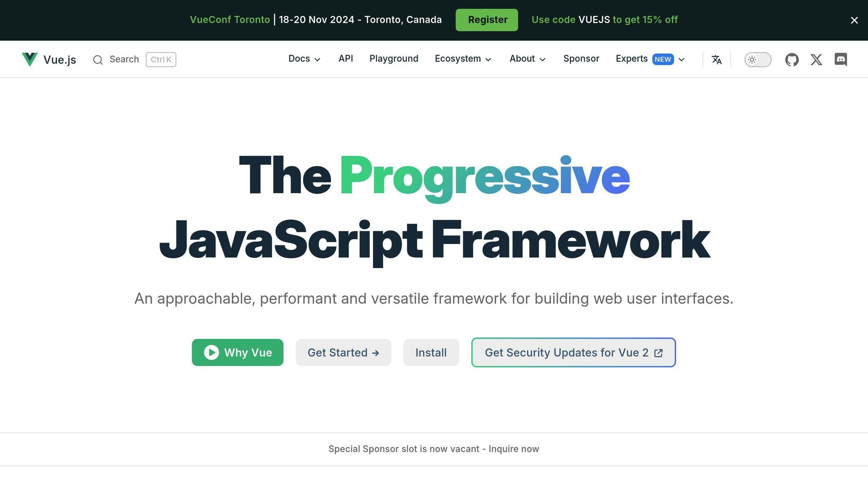Image resolution: width=868 pixels, height=488 pixels.
Task: Click the search magnifier icon
Action: 98,60
